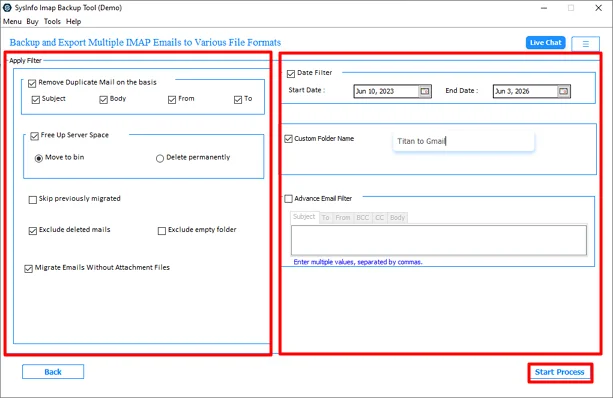The image size is (613, 398).
Task: Enable Exclude empty folder checkbox
Action: tap(161, 231)
